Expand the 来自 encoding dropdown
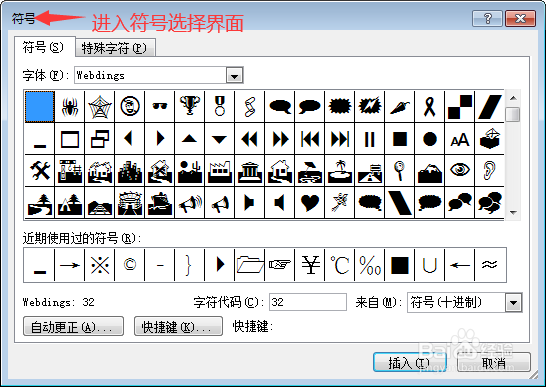Viewport: 546px width, 387px height. [514, 302]
